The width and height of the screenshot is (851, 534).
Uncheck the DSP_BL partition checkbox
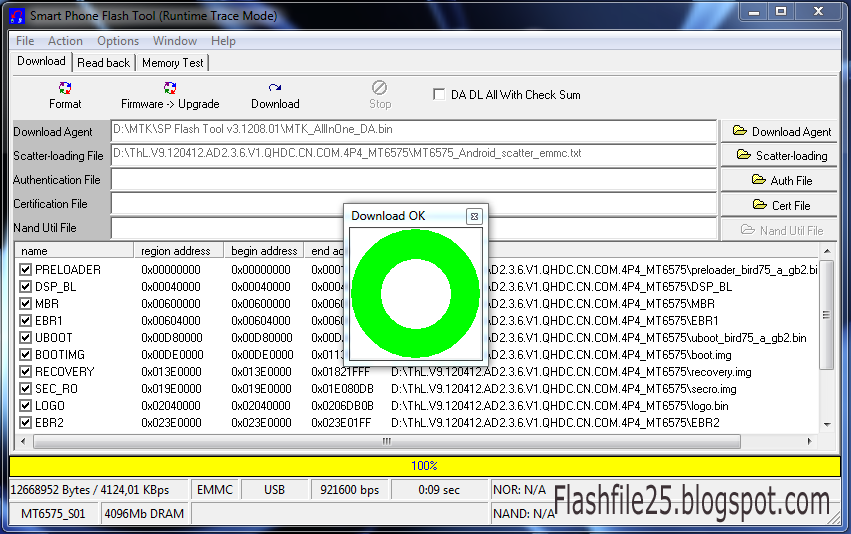(x=25, y=287)
